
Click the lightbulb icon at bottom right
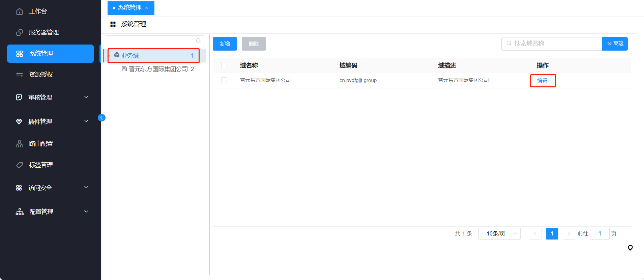click(x=630, y=248)
